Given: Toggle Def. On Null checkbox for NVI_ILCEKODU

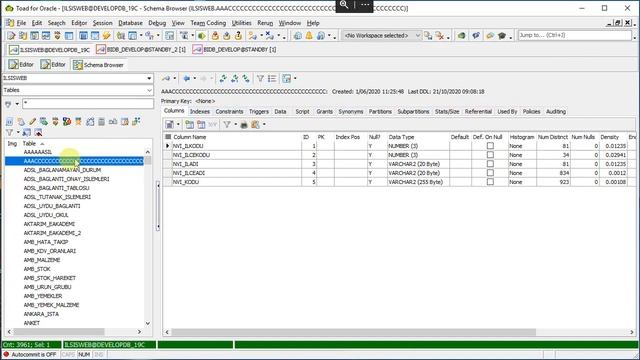Looking at the screenshot, I should 490,155.
